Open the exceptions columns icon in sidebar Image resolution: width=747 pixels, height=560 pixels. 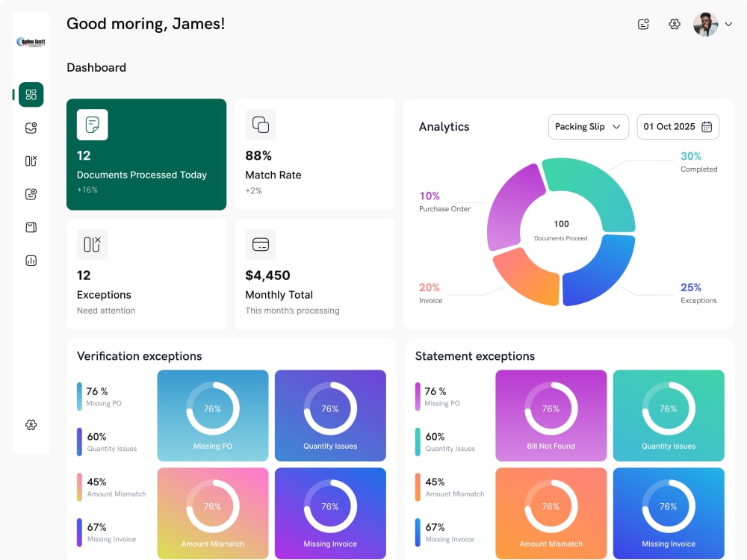pos(31,161)
